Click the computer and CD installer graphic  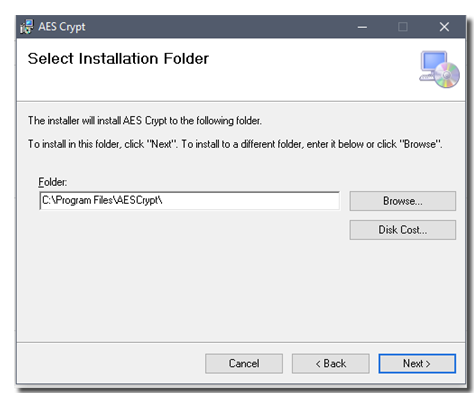pyautogui.click(x=439, y=69)
